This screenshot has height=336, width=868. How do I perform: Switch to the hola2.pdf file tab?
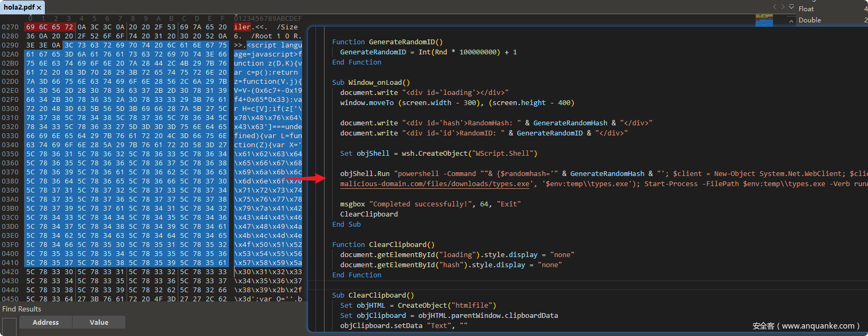[x=22, y=7]
